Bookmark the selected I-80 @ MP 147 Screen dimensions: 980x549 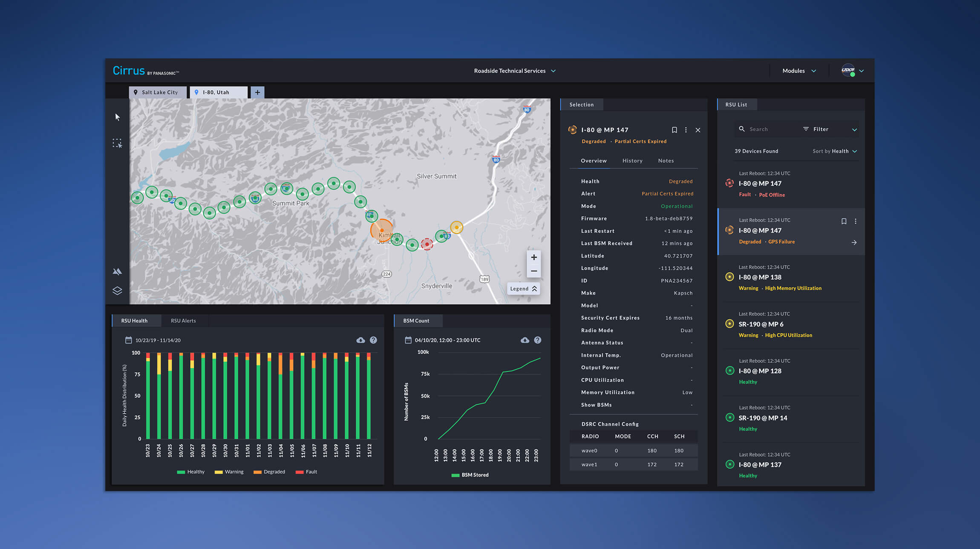674,130
